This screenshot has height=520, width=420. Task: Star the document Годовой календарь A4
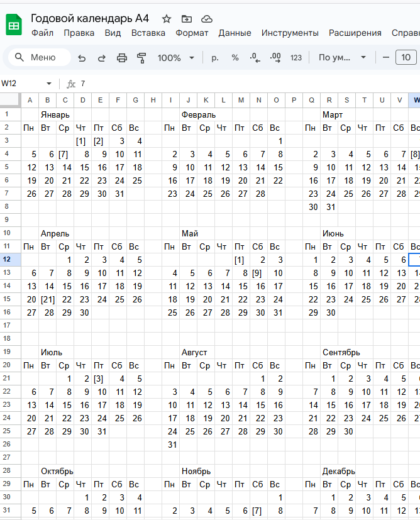click(x=167, y=19)
